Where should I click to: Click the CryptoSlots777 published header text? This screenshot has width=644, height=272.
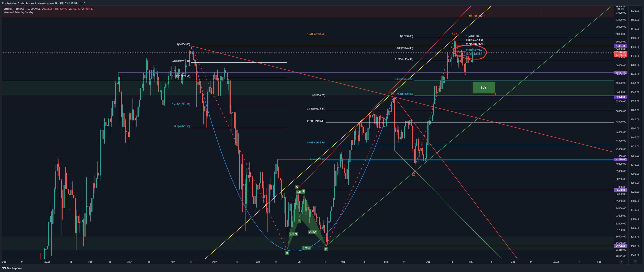(x=43, y=3)
